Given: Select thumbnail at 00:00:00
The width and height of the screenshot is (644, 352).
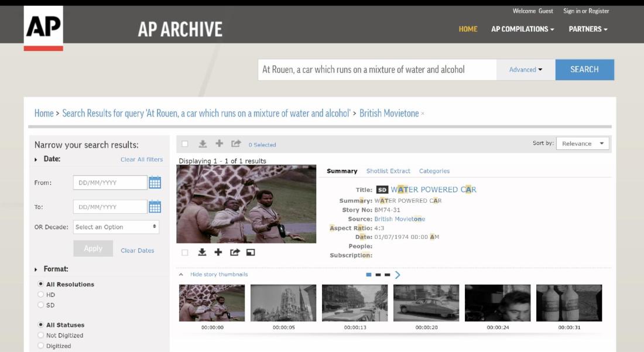Looking at the screenshot, I should click(212, 303).
